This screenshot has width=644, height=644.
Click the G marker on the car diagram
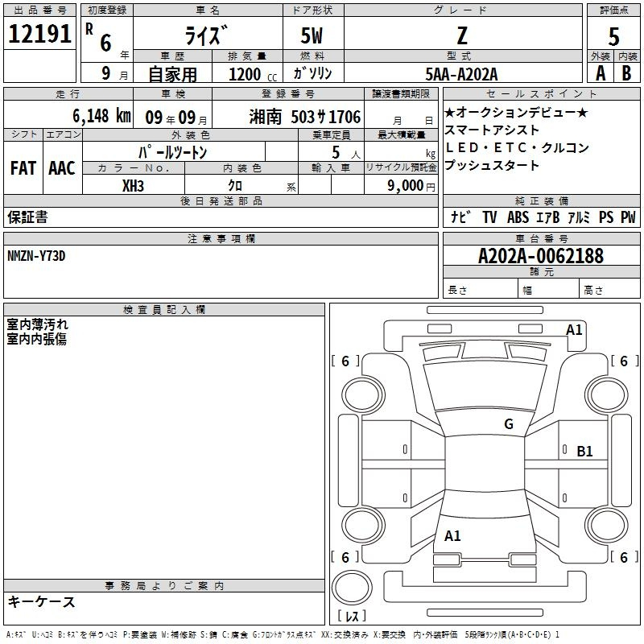[x=508, y=424]
